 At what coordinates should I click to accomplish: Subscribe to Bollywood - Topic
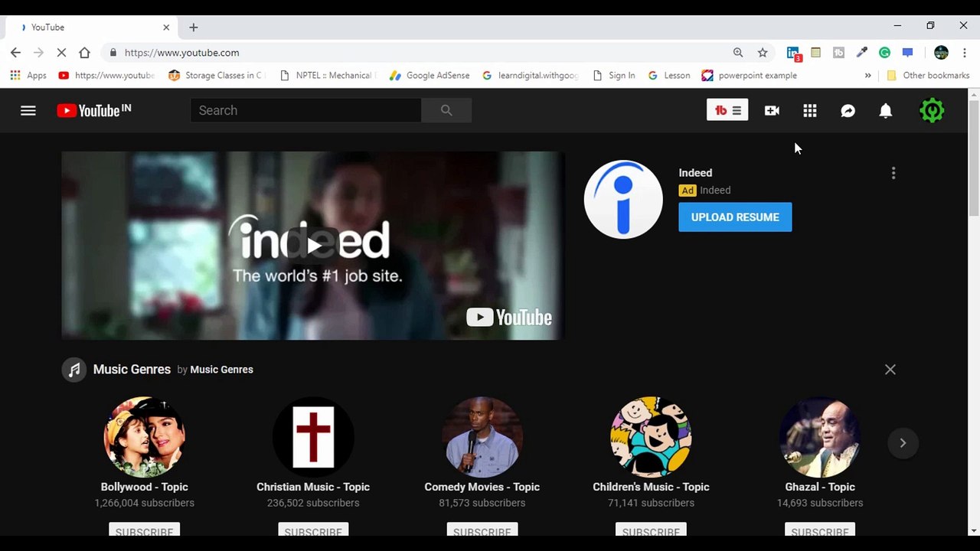click(145, 530)
